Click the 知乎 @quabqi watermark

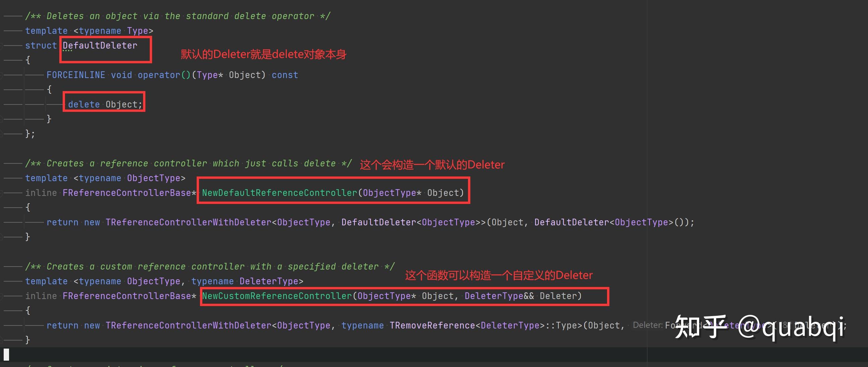tap(759, 327)
